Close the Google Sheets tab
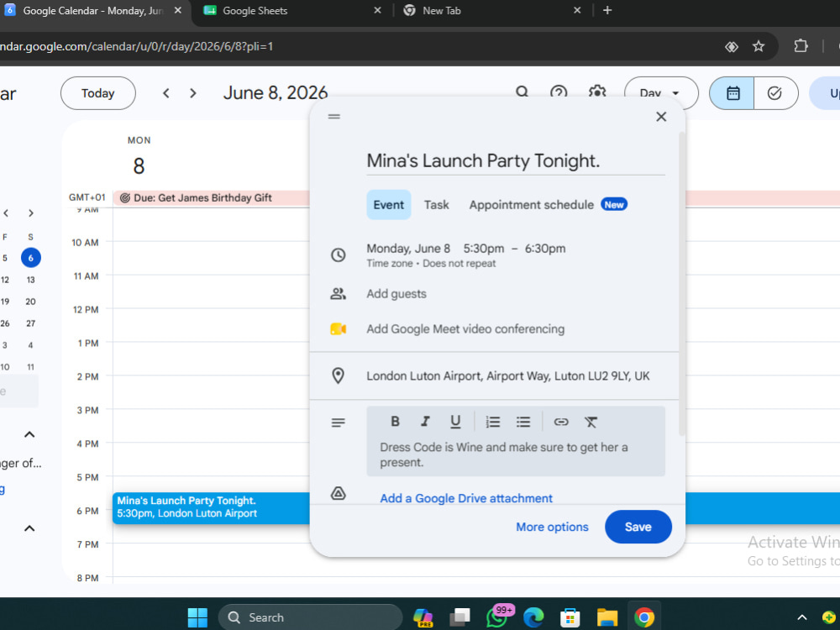840x630 pixels. click(x=377, y=11)
